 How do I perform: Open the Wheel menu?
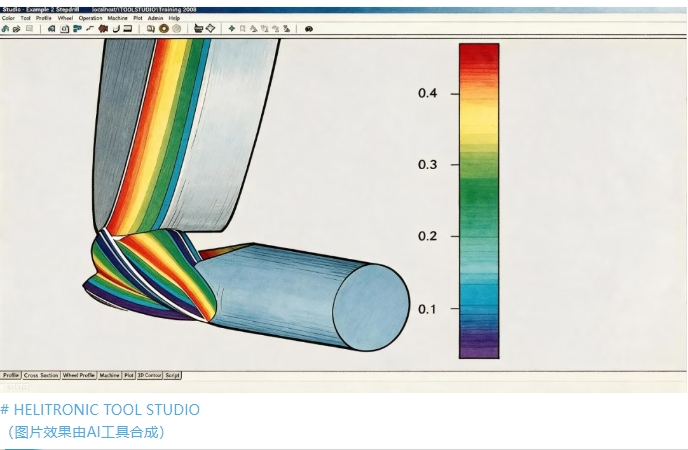point(65,18)
